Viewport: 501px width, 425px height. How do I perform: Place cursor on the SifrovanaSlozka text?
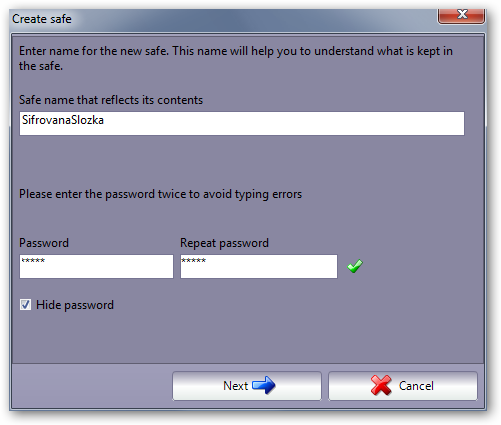point(63,120)
